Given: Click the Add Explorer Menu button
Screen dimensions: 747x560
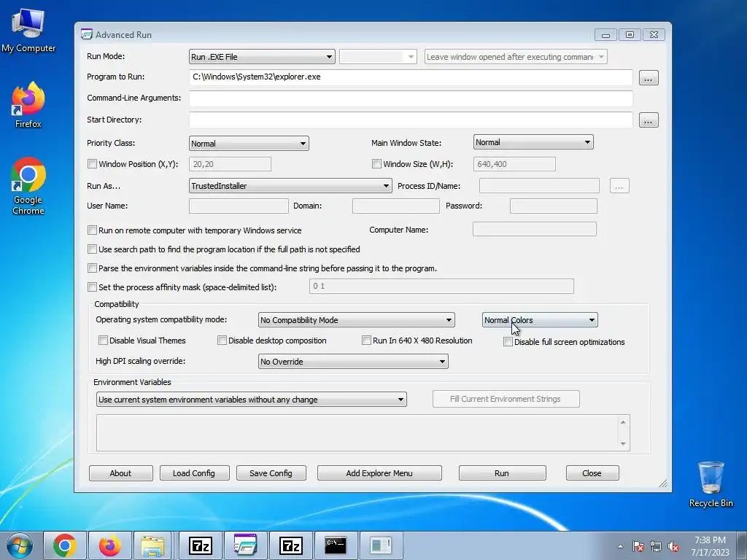Looking at the screenshot, I should point(379,473).
